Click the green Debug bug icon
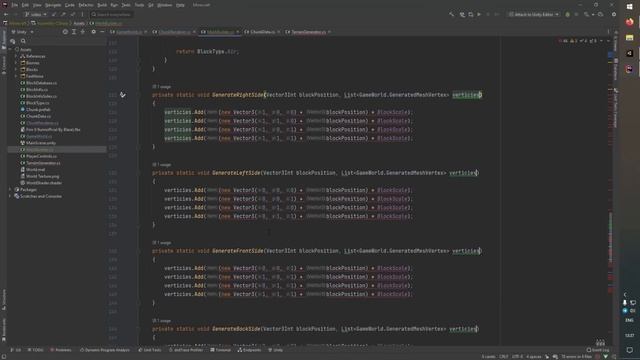This screenshot has height=360, width=640. coord(567,14)
